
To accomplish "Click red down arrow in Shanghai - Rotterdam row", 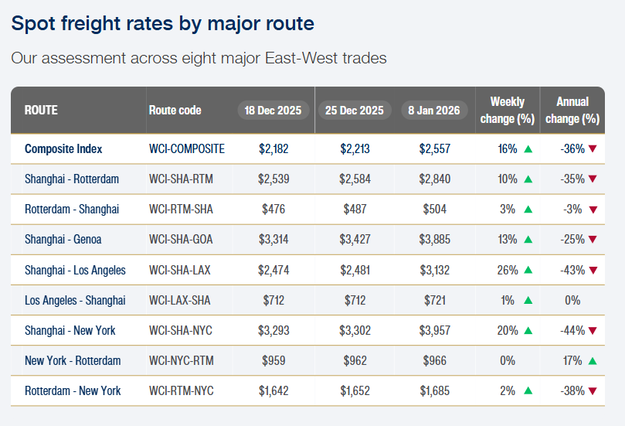I will pos(593,179).
